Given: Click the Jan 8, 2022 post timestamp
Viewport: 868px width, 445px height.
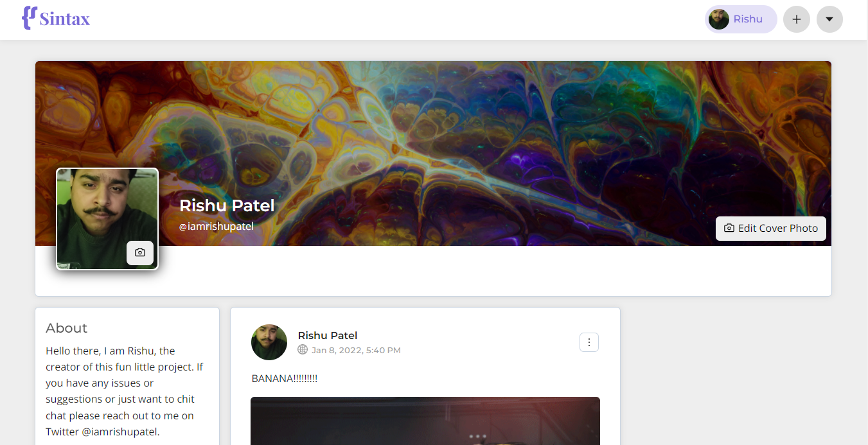Looking at the screenshot, I should [356, 350].
